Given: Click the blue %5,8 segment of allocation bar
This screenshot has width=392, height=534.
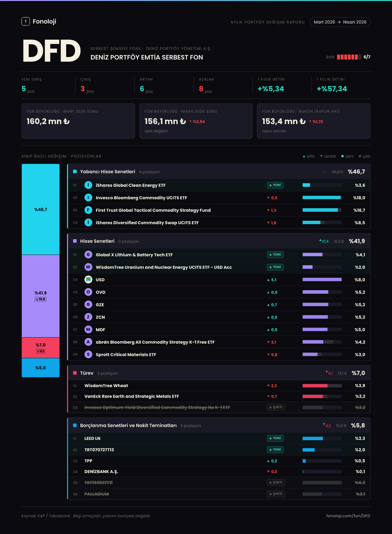Looking at the screenshot, I should (40, 368).
